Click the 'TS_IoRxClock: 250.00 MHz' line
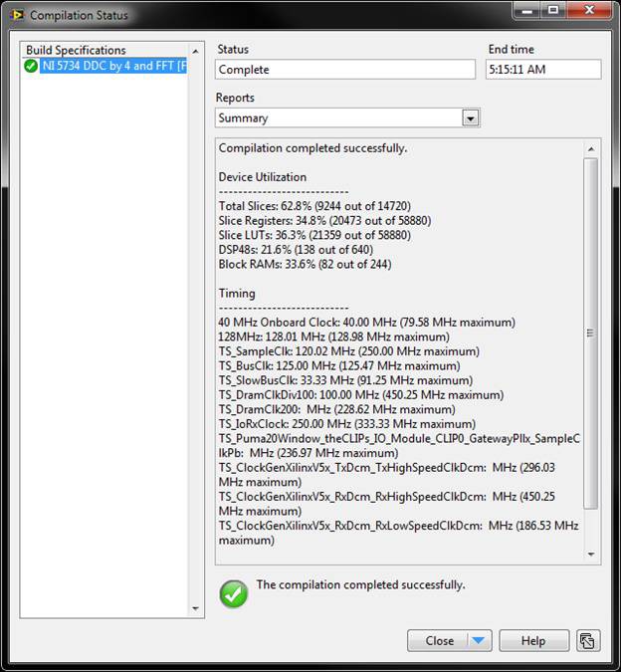621x672 pixels. [x=347, y=424]
